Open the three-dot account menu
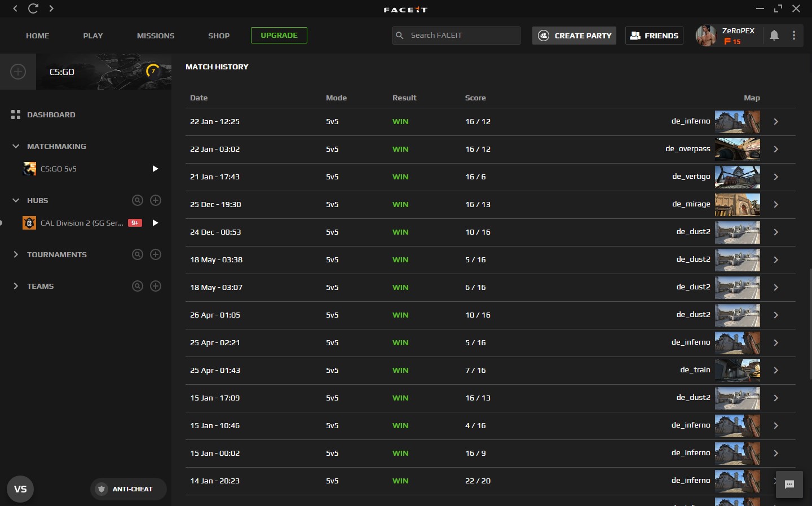Image resolution: width=812 pixels, height=506 pixels. (x=794, y=36)
